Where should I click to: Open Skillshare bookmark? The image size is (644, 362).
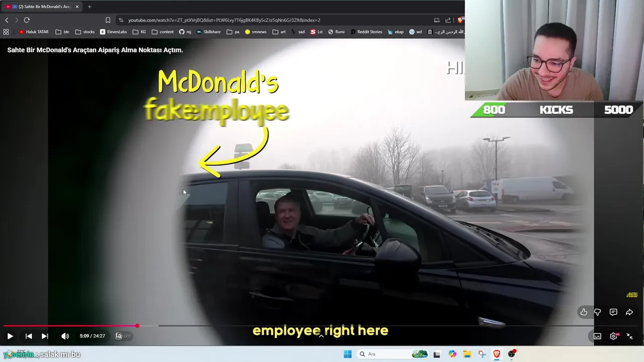click(x=208, y=32)
